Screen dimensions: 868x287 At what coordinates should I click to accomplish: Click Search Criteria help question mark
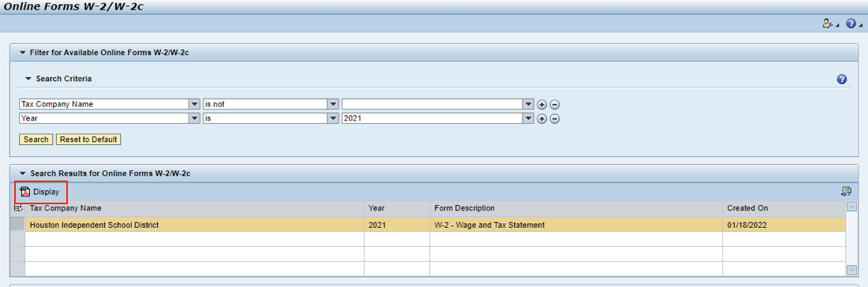coord(841,79)
